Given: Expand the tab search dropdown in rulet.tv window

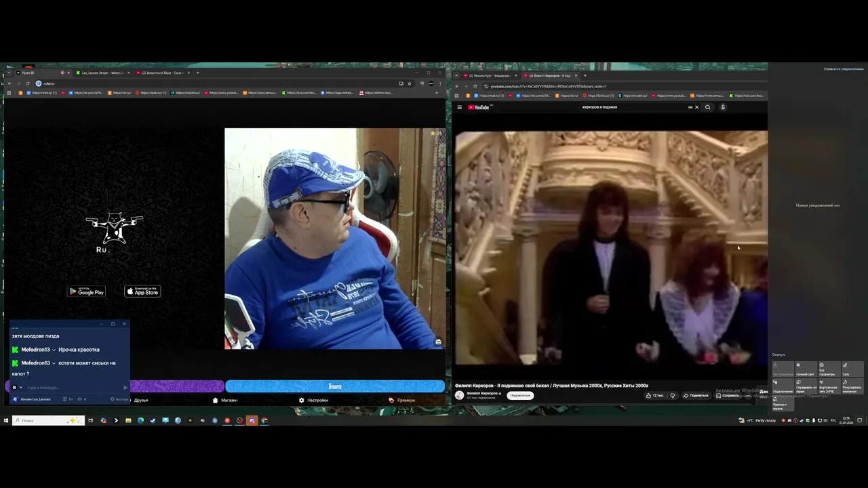Looking at the screenshot, I should point(8,73).
